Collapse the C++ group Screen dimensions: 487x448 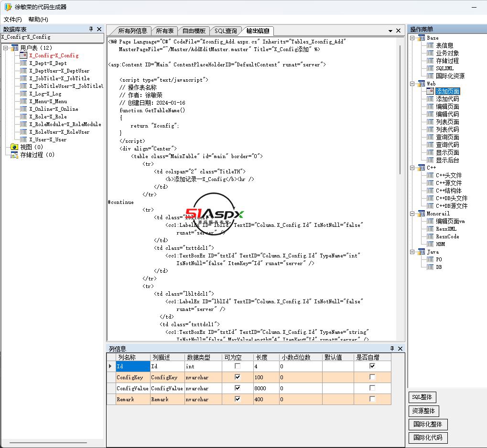click(x=412, y=168)
